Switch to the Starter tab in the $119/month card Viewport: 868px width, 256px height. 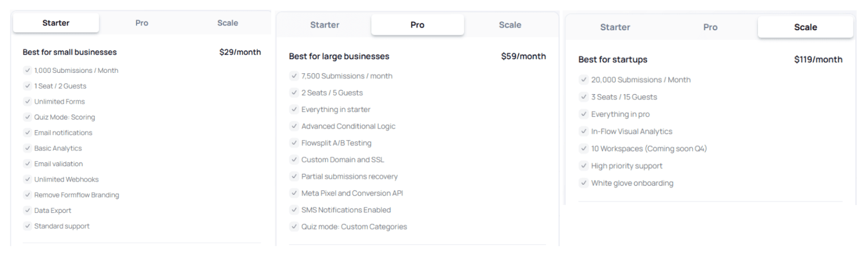(615, 27)
